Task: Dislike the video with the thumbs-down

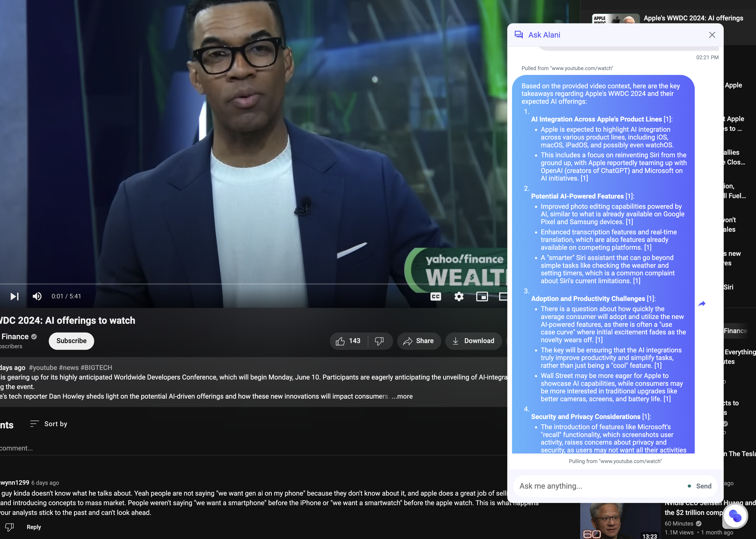Action: (379, 341)
